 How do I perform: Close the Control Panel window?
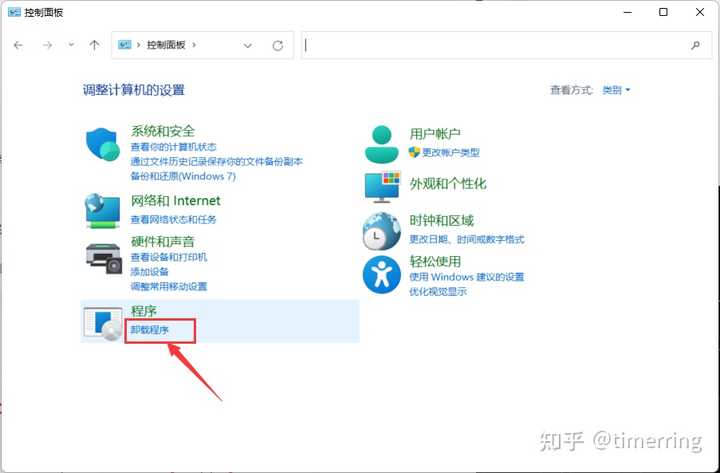tap(700, 12)
